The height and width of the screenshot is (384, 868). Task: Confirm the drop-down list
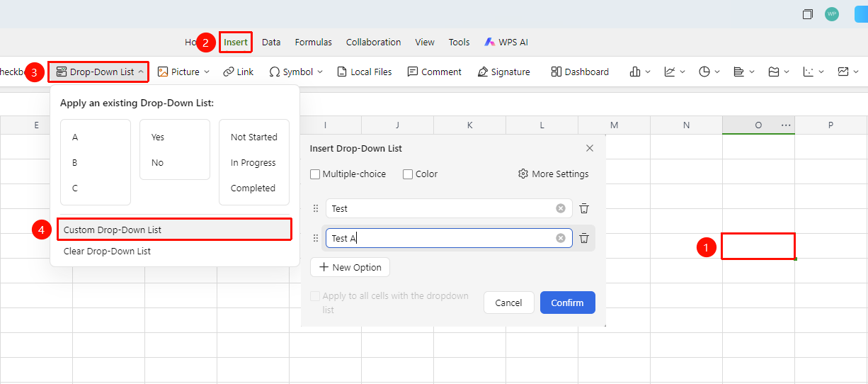click(567, 303)
